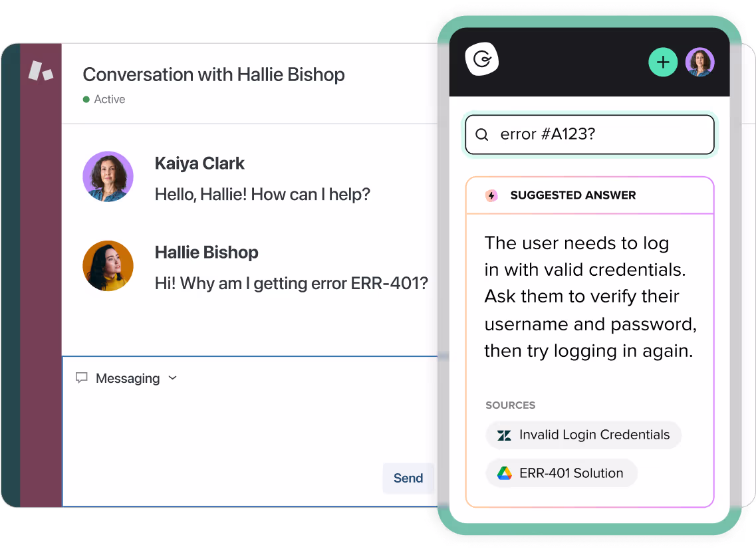756x549 pixels.
Task: Click the SUGGESTED ANSWER header
Action: (x=572, y=195)
